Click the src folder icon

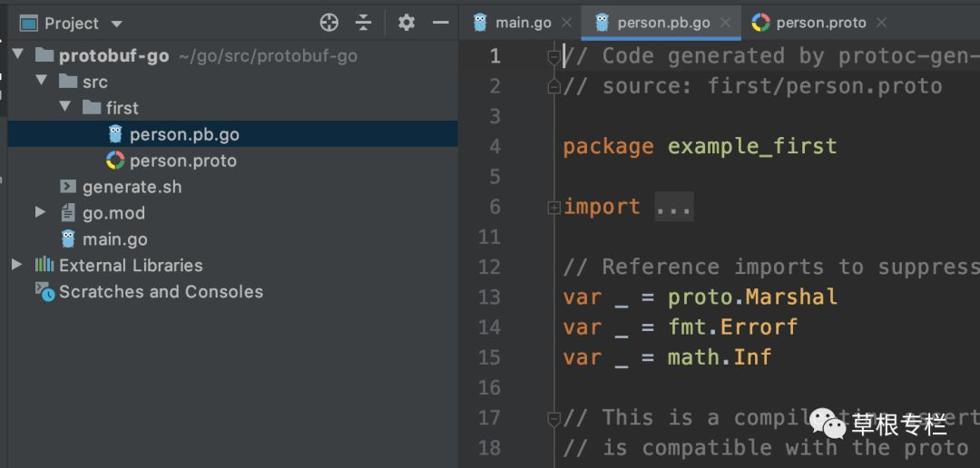click(67, 82)
